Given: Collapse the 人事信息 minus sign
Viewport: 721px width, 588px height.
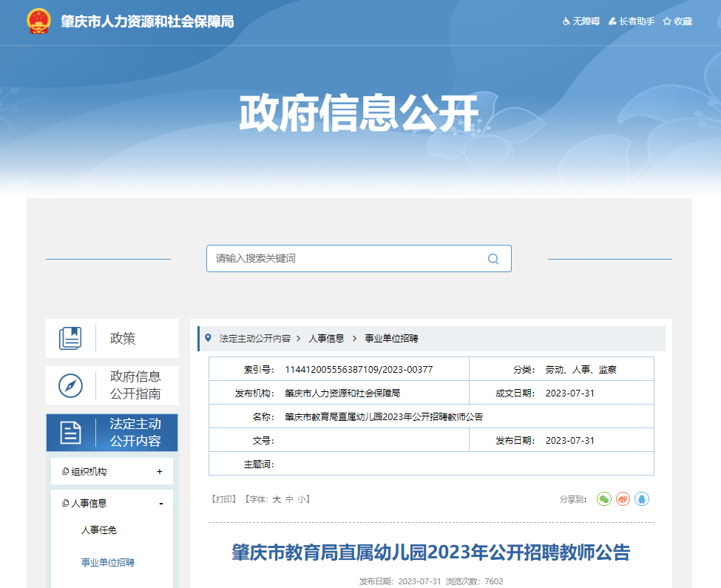Looking at the screenshot, I should click(160, 504).
